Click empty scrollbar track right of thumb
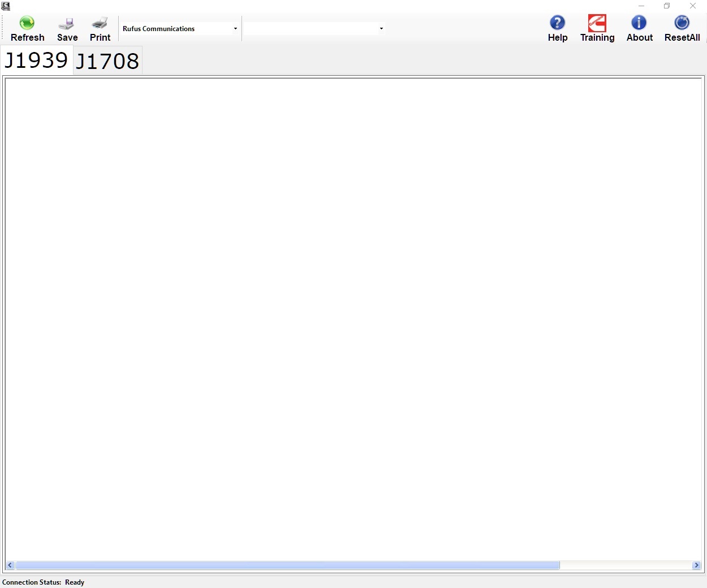 (625, 565)
